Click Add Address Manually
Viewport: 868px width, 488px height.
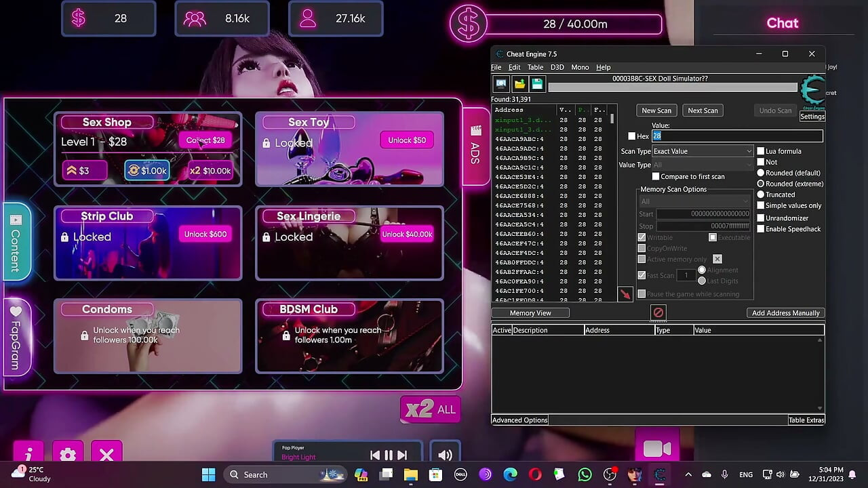[x=786, y=313]
